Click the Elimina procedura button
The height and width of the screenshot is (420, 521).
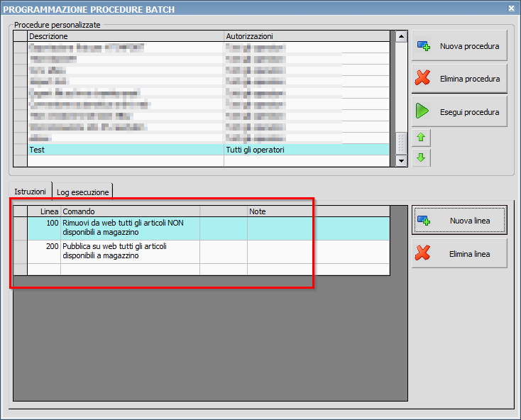coord(459,79)
